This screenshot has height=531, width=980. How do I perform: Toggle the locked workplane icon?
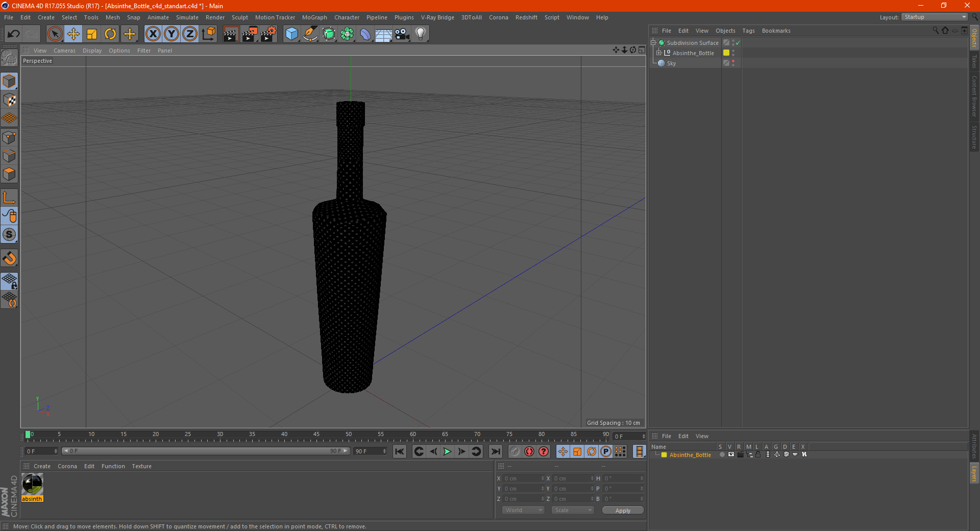click(x=9, y=281)
